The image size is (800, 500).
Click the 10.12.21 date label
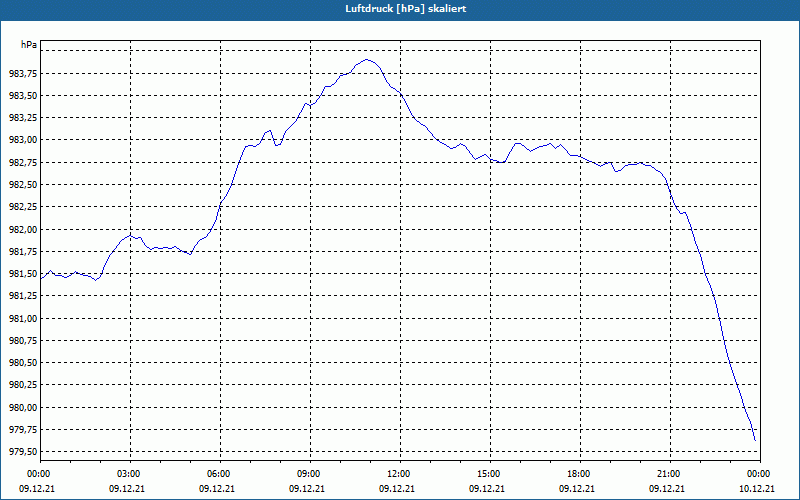tap(757, 488)
